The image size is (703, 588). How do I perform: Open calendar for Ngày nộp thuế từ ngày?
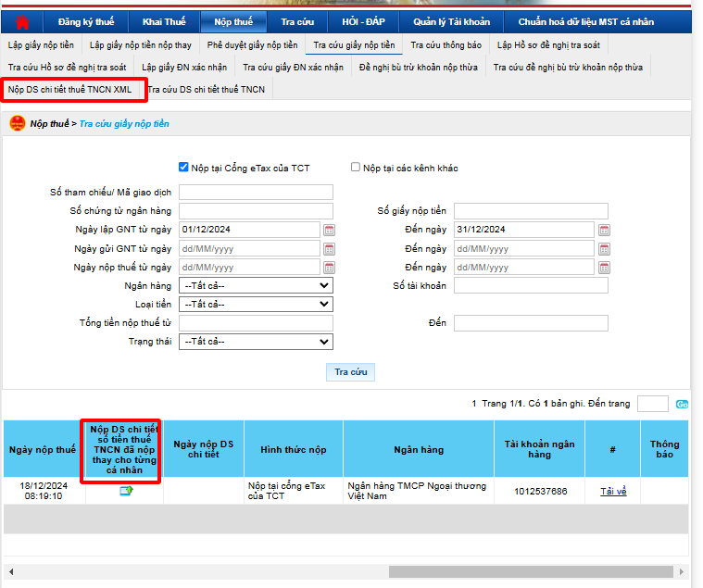click(x=328, y=268)
